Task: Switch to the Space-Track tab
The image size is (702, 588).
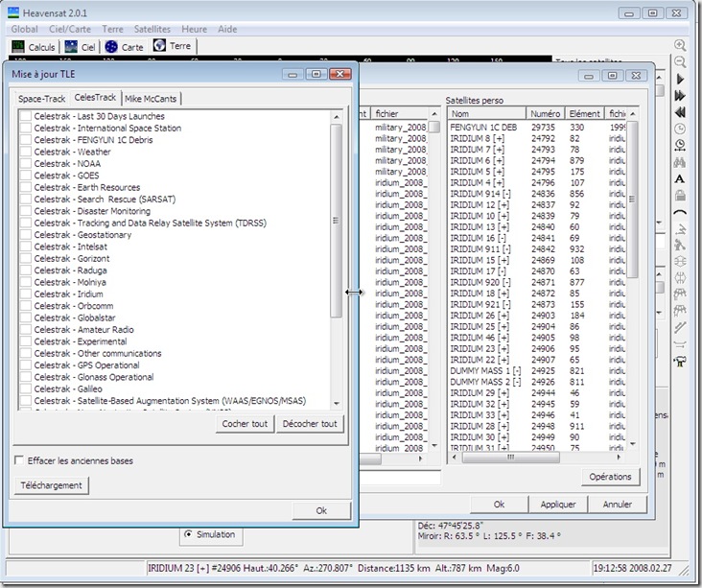Action: pyautogui.click(x=41, y=99)
